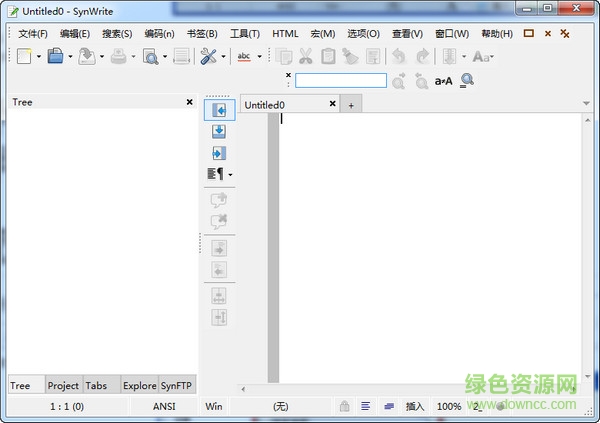Click the tools wrench and screwdriver icon
This screenshot has width=600, height=423.
[x=208, y=57]
